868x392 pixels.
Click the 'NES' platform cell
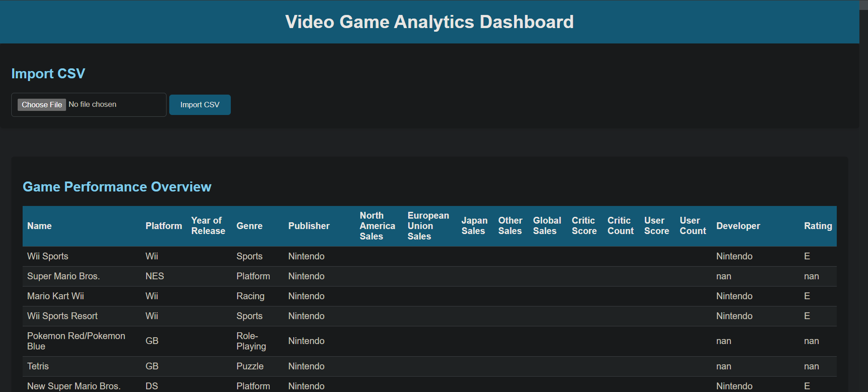(155, 276)
